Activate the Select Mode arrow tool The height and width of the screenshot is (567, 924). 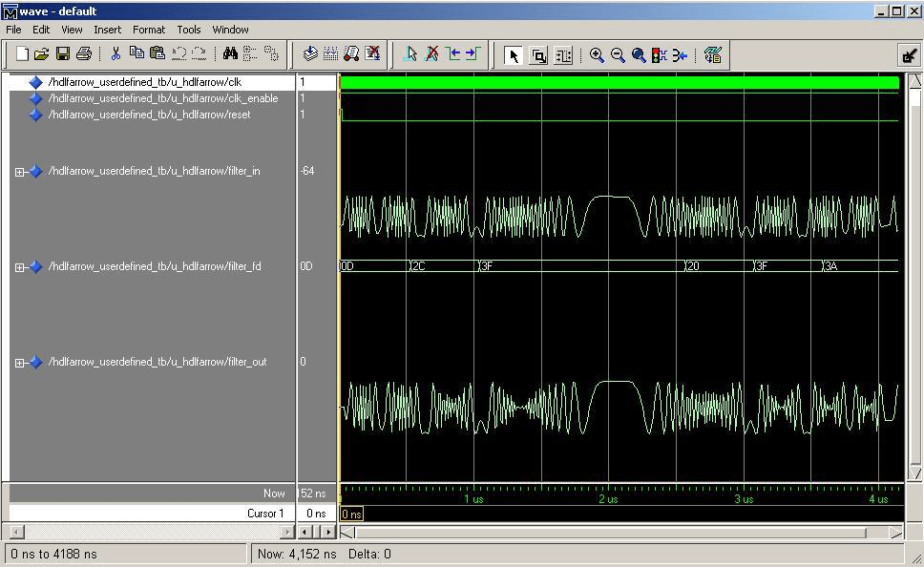pyautogui.click(x=514, y=55)
